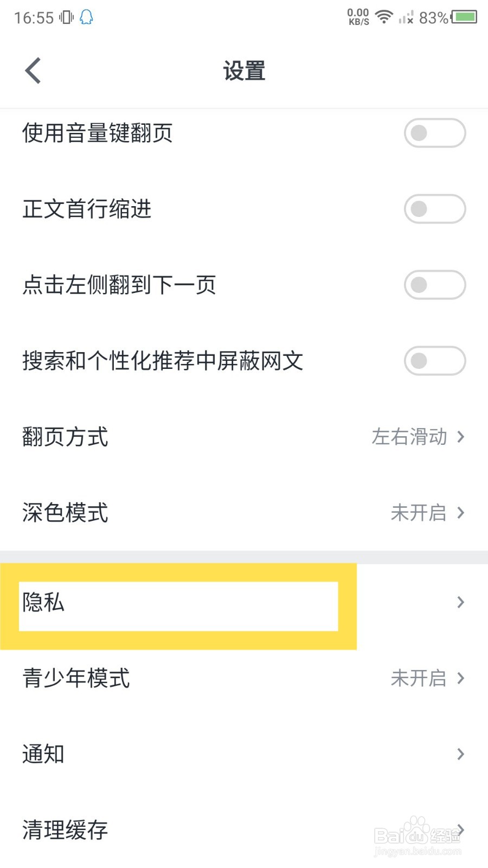Tap the back arrow icon

tap(33, 71)
